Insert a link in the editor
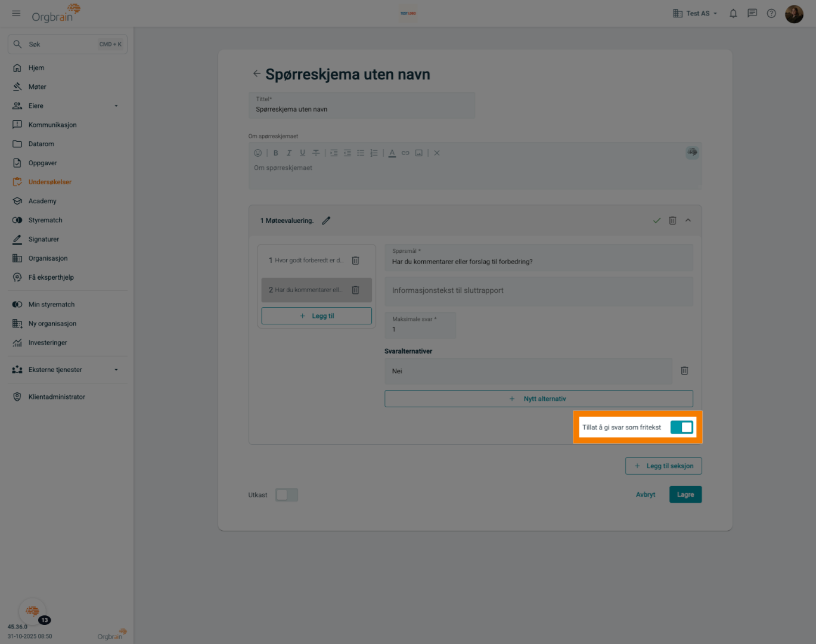Screen dimensions: 816x644 tap(405, 153)
